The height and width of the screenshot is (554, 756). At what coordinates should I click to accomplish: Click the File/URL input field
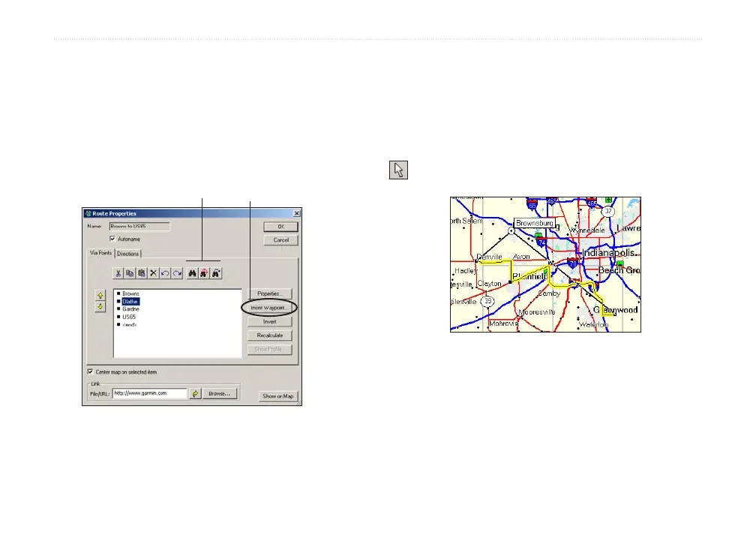pyautogui.click(x=149, y=393)
